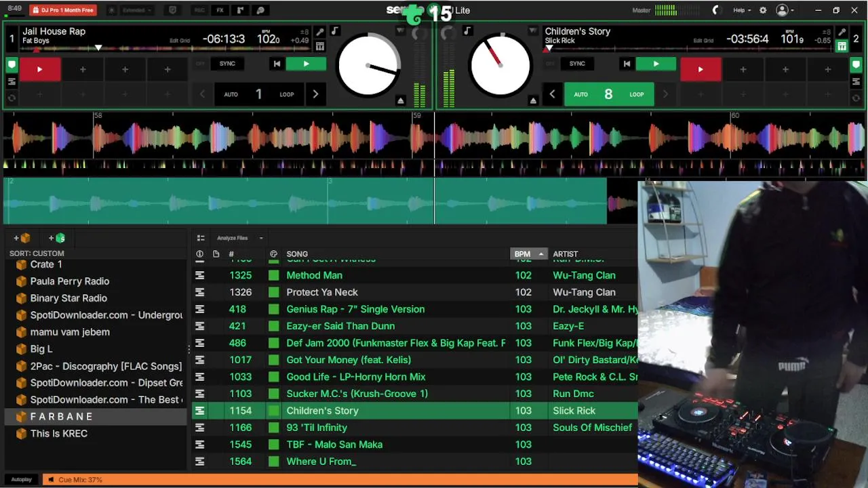Expand the deck 2 platter options arrow

coord(532,31)
